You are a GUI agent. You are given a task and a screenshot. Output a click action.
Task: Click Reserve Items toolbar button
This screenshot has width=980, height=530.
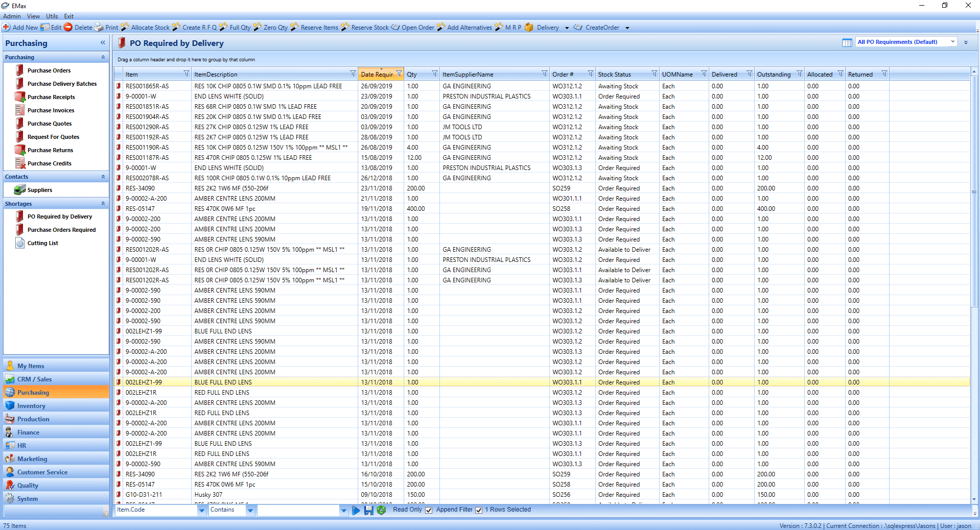pyautogui.click(x=314, y=28)
